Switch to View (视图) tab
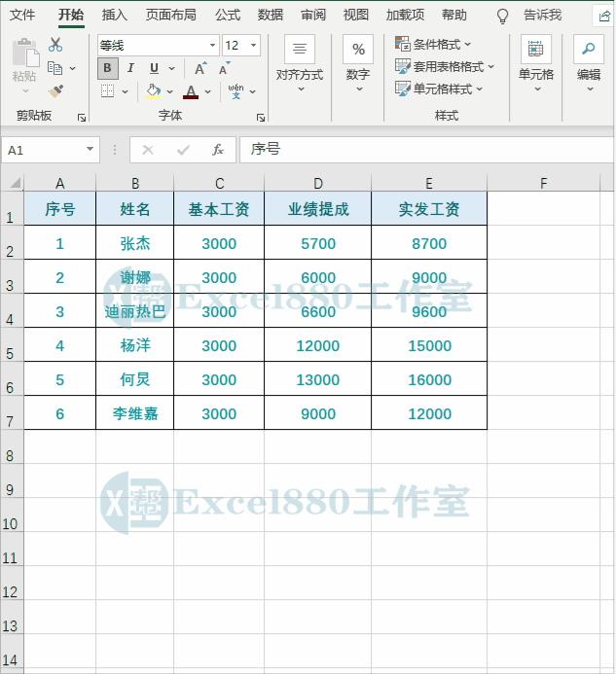 (x=356, y=15)
